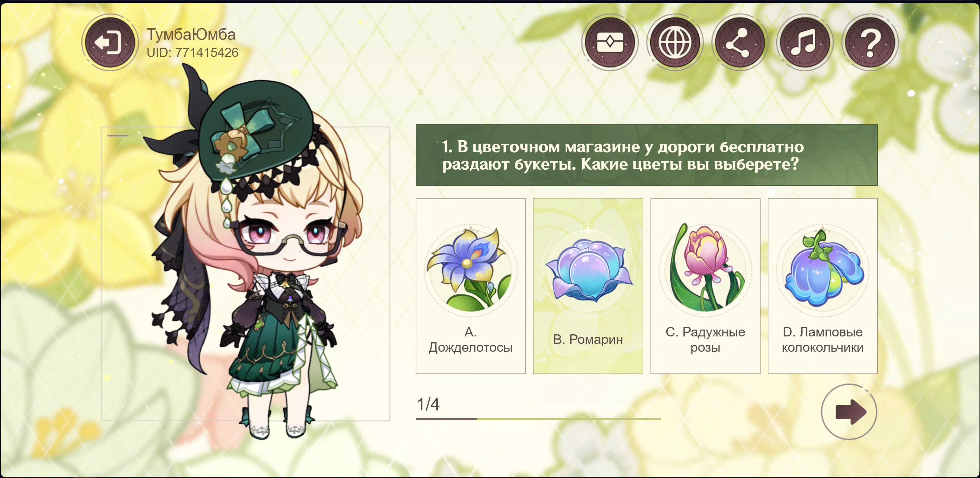Open the question mark help icon

[870, 42]
